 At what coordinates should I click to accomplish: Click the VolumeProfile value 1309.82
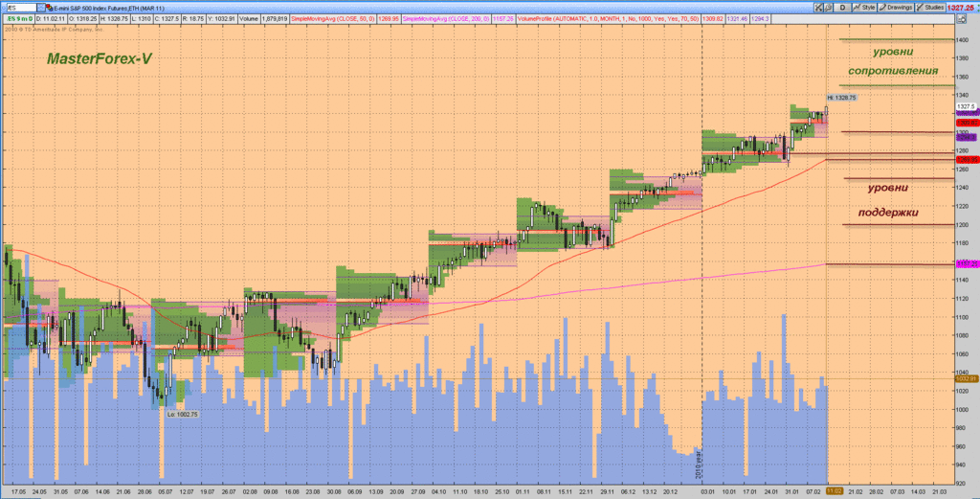click(712, 19)
